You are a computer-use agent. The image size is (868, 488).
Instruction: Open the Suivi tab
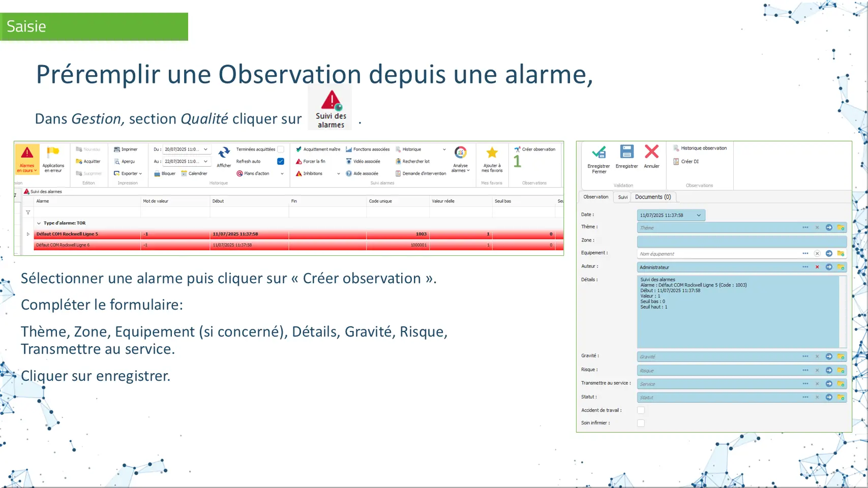coord(622,197)
